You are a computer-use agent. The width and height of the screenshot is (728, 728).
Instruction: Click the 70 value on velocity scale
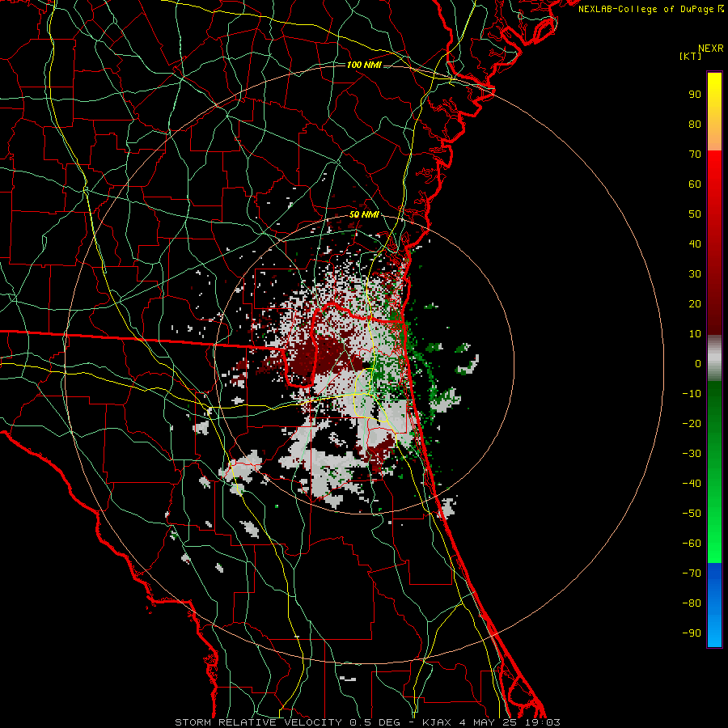tap(695, 154)
